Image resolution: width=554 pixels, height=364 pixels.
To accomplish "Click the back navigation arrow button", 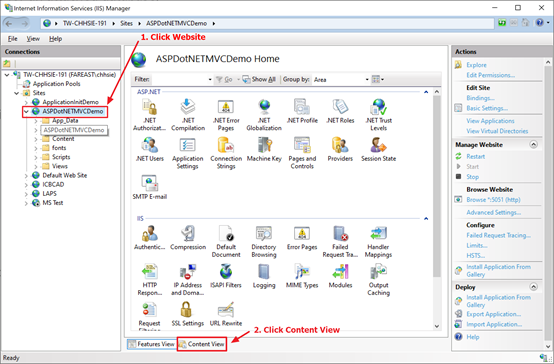I will [x=10, y=23].
